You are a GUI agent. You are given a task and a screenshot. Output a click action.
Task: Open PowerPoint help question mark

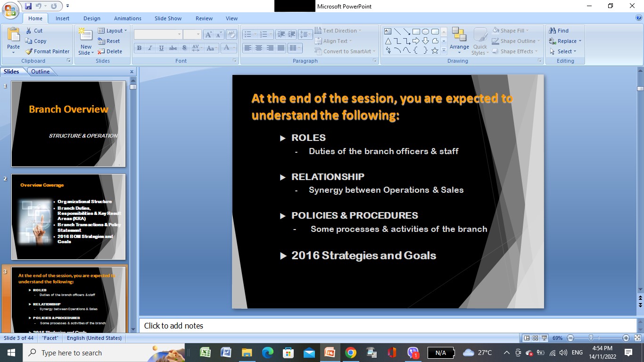point(639,18)
